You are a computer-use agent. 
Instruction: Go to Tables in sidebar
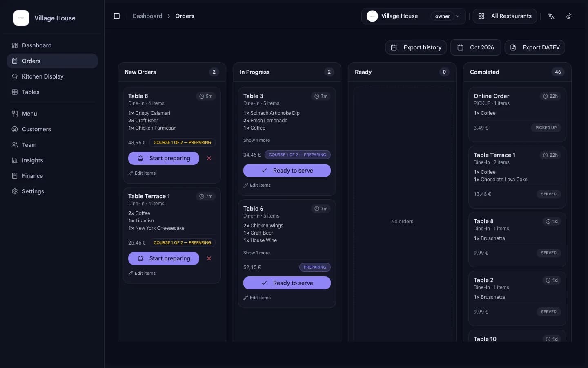[52, 92]
